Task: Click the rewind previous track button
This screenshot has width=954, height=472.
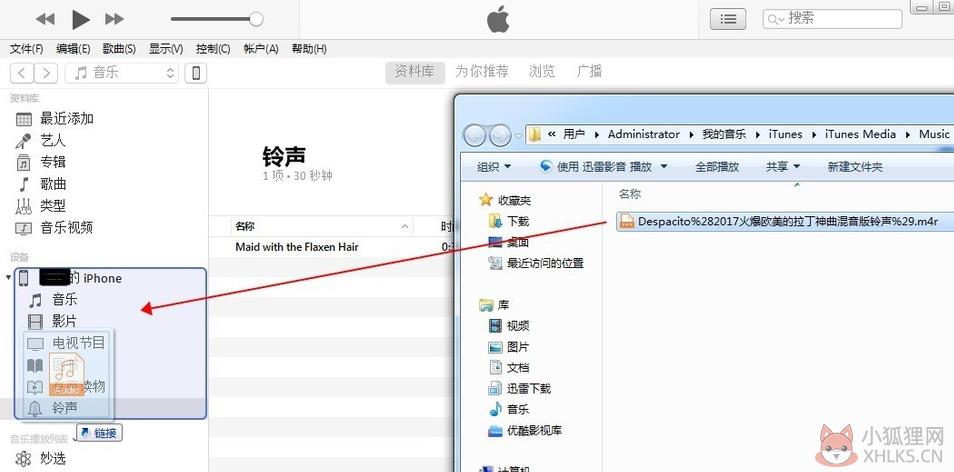Action: point(45,19)
